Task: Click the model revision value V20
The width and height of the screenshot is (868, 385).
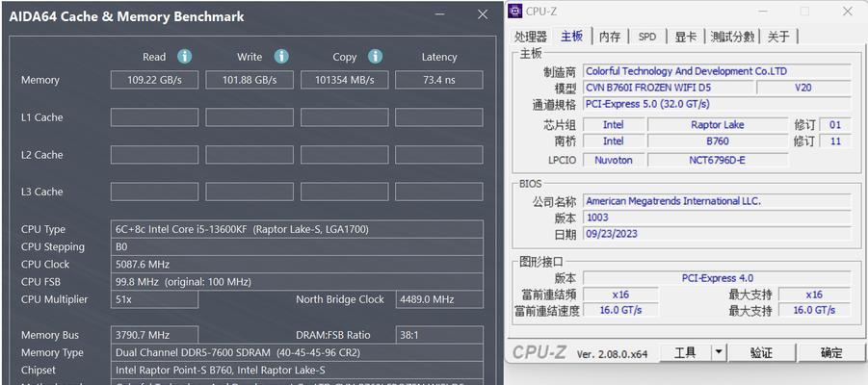Action: [x=803, y=88]
